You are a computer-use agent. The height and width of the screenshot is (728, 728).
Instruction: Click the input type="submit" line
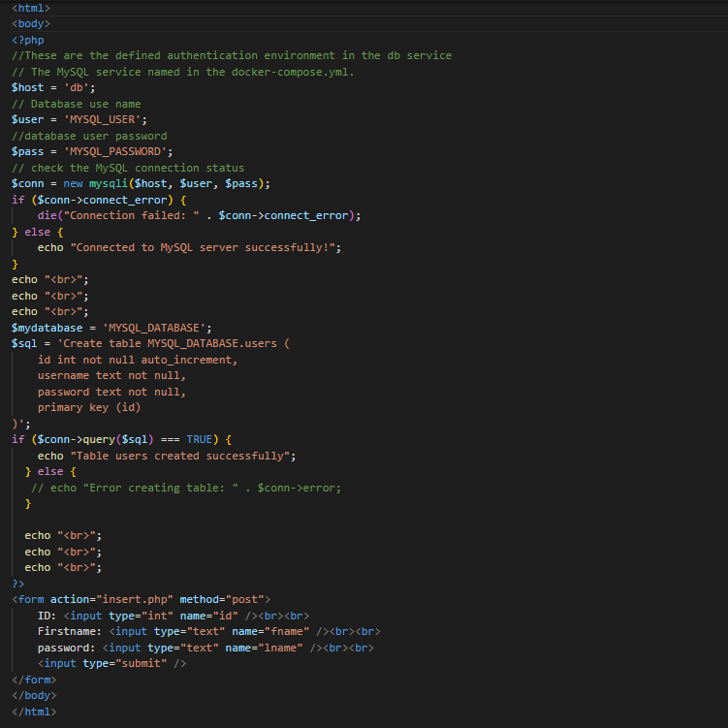pyautogui.click(x=111, y=664)
